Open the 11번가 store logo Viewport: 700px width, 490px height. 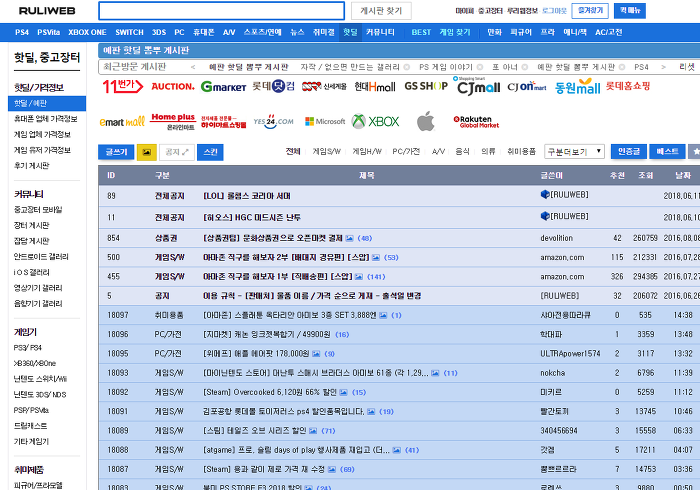tap(123, 86)
